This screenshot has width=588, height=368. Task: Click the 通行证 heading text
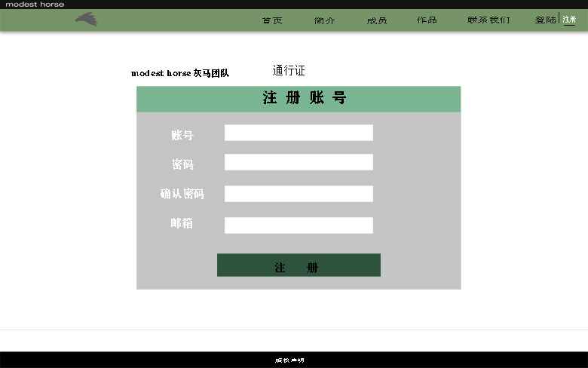[289, 71]
